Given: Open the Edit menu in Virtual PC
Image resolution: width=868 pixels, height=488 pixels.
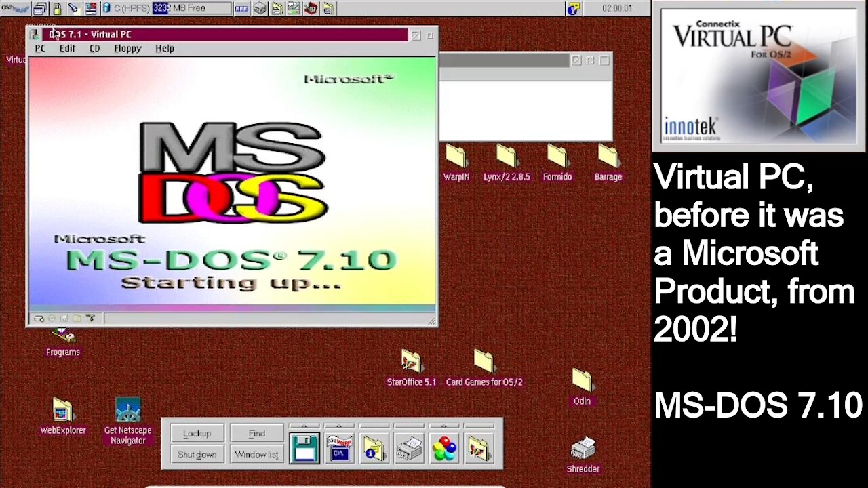Looking at the screenshot, I should pos(67,48).
